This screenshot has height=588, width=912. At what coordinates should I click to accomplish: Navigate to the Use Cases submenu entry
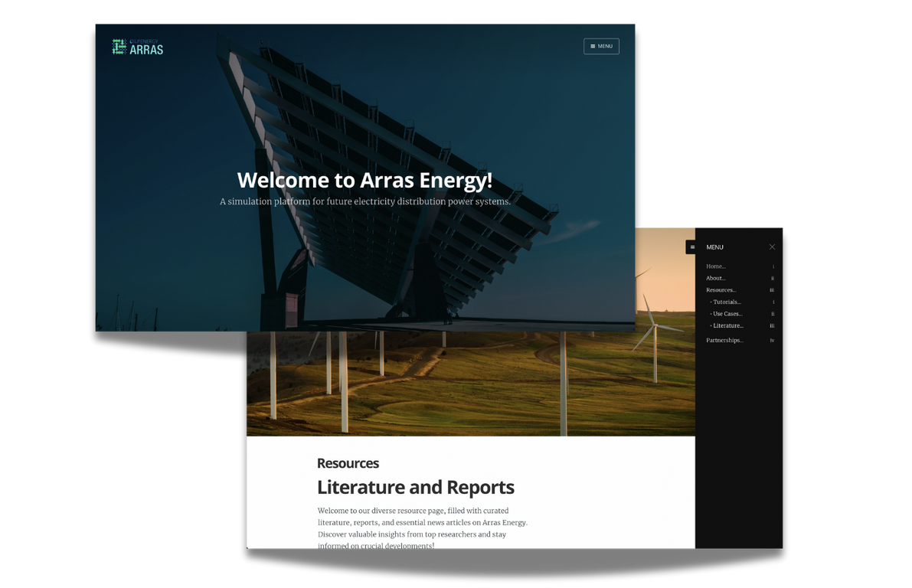pos(727,314)
